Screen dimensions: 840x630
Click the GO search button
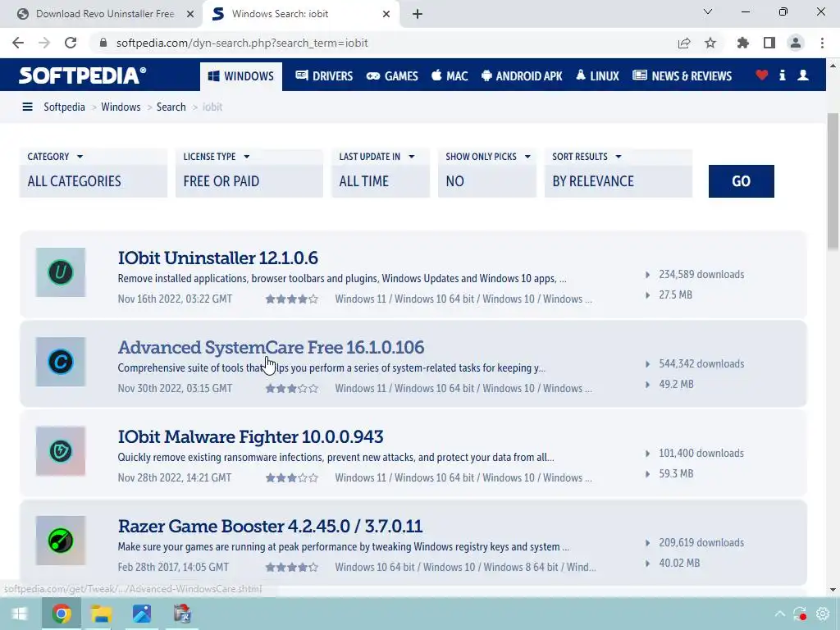[x=741, y=181]
